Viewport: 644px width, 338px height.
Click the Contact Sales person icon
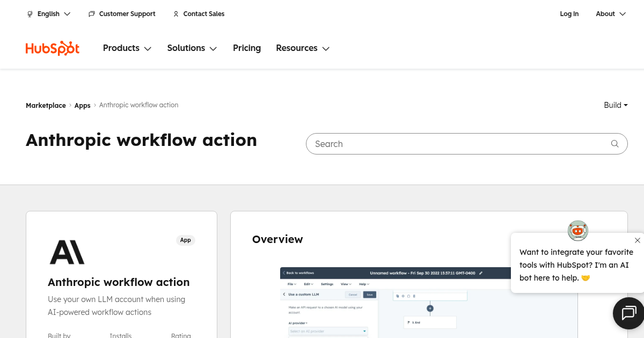[x=176, y=14]
